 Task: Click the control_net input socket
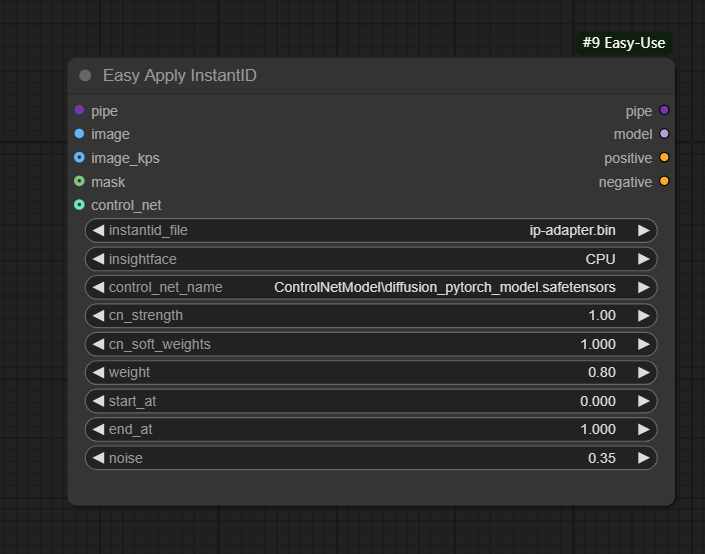(79, 204)
